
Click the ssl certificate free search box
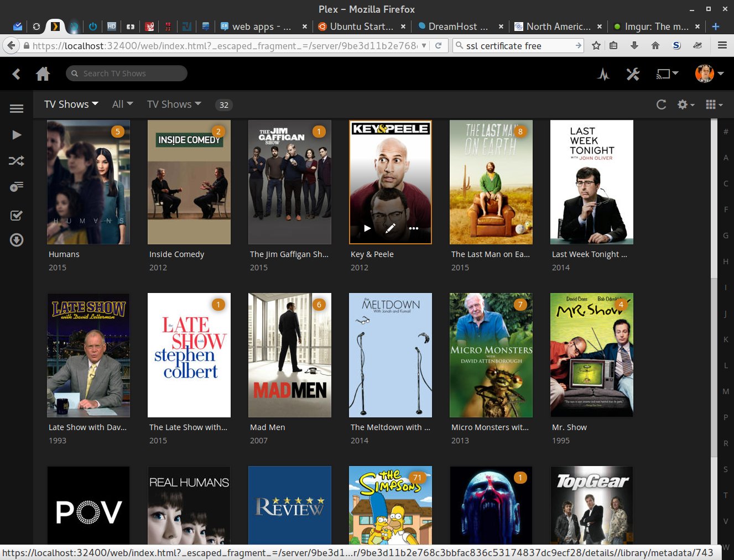pyautogui.click(x=518, y=46)
